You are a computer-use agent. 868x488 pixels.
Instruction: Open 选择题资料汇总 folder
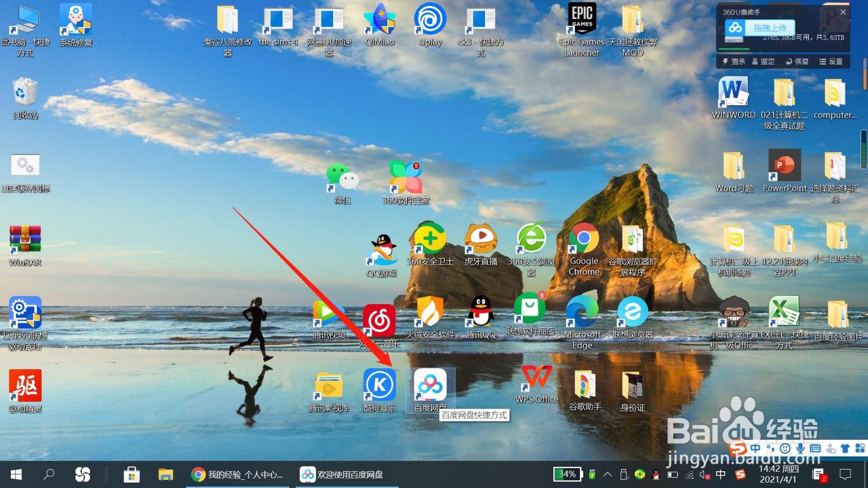click(835, 177)
